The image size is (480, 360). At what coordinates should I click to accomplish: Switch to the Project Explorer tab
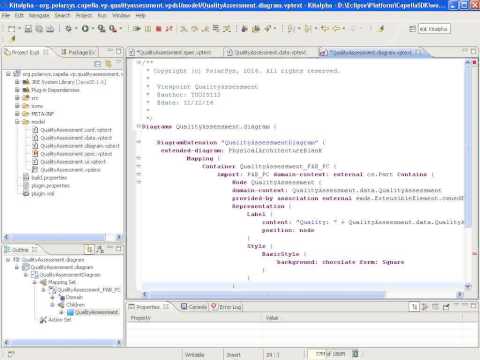[26, 52]
